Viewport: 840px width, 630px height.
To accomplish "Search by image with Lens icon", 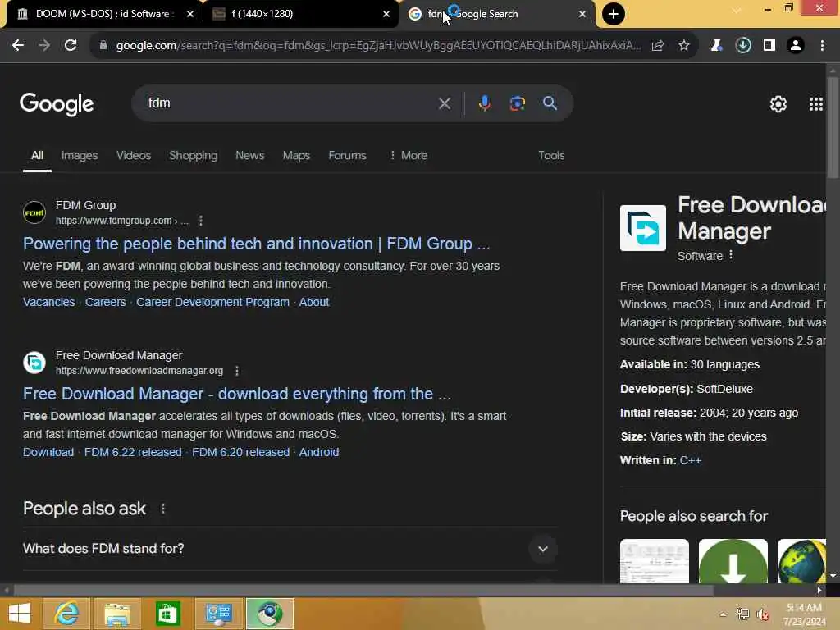I will click(517, 103).
